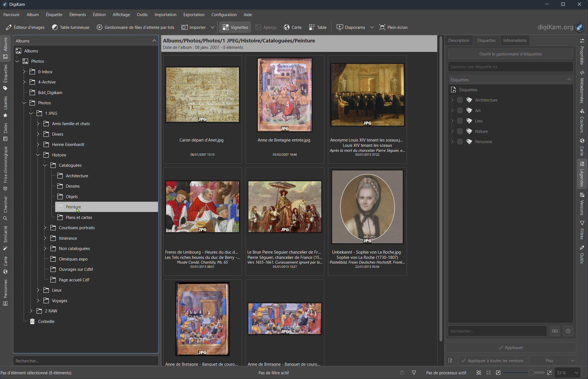Open the Gestionnaire de files d'attente par lots
The image size is (588, 379).
pyautogui.click(x=136, y=27)
